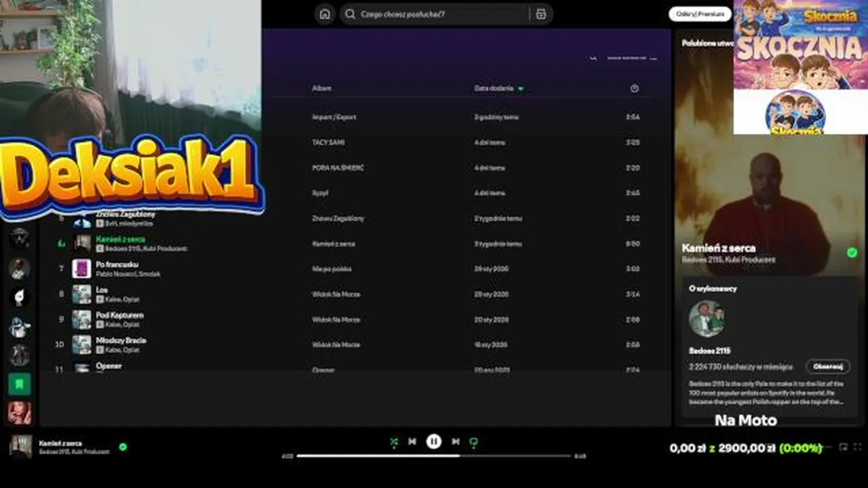
Task: Open Bedoes 2115 name in artist card
Action: (x=709, y=351)
